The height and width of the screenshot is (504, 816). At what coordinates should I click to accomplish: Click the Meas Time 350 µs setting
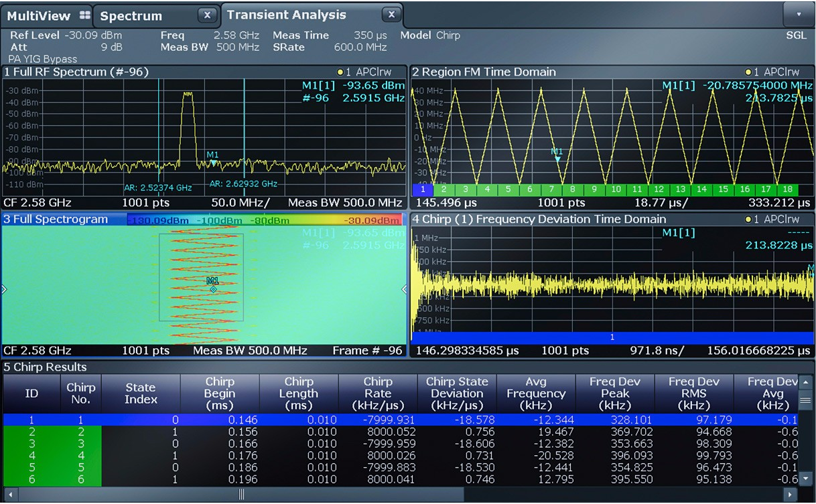tap(330, 35)
